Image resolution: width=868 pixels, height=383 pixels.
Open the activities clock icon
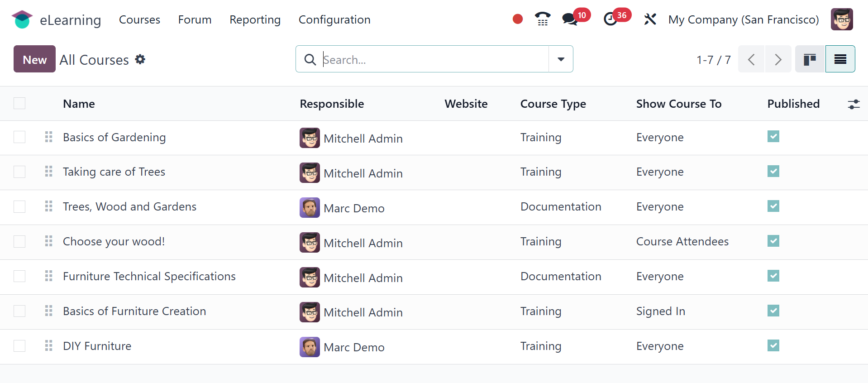click(x=610, y=19)
